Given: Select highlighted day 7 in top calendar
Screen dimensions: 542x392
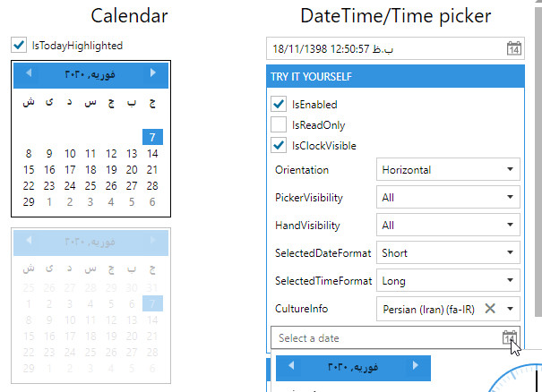Looking at the screenshot, I should point(152,137).
